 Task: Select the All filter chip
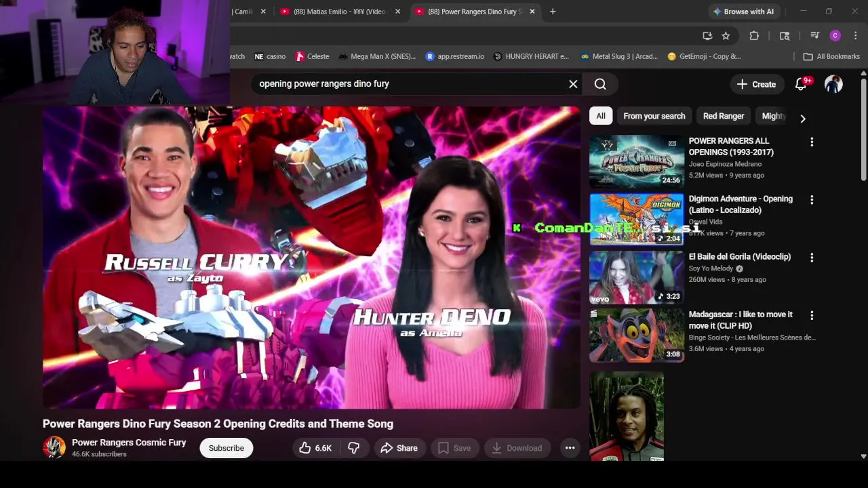601,116
